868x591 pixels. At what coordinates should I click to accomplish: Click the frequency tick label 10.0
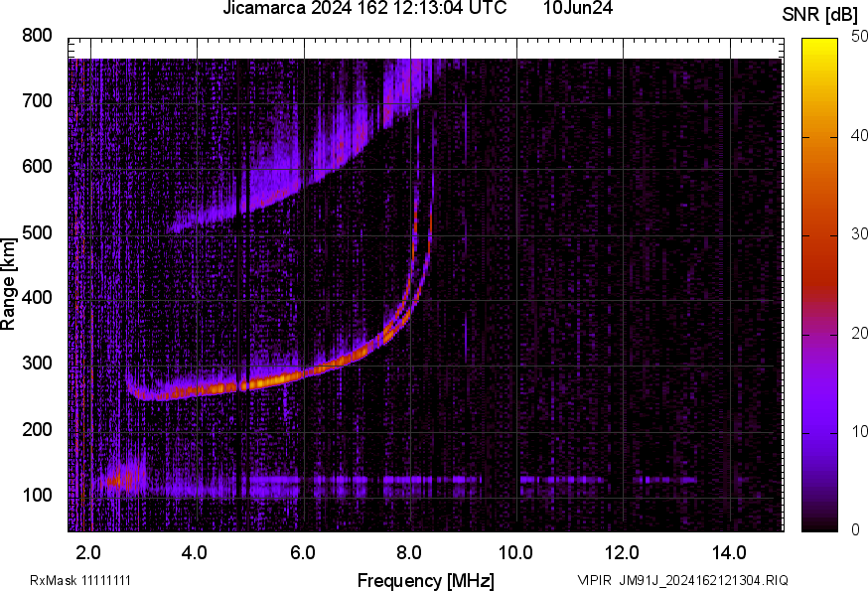[x=515, y=552]
